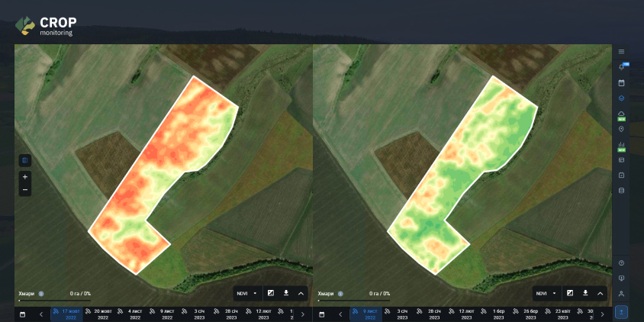
Task: Zoom in with the plus button
Action: [25, 177]
